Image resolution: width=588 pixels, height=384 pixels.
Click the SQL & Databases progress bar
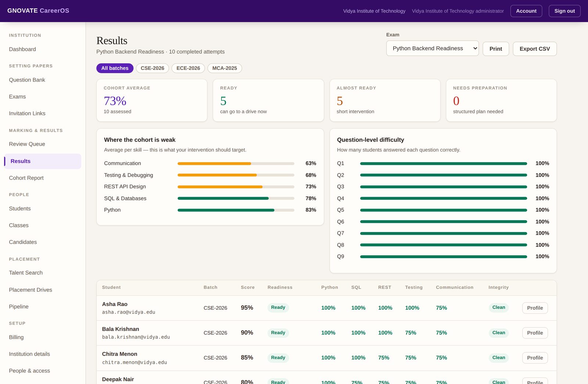(236, 198)
